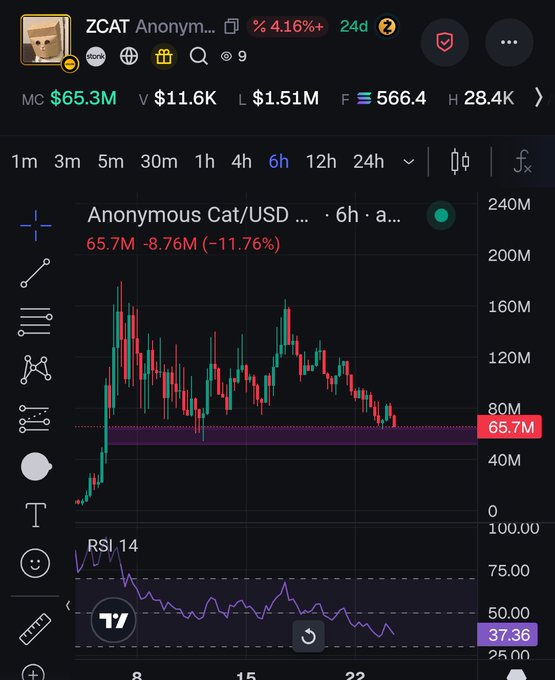The width and height of the screenshot is (555, 680).
Task: Open the fx indicators menu
Action: (x=522, y=162)
